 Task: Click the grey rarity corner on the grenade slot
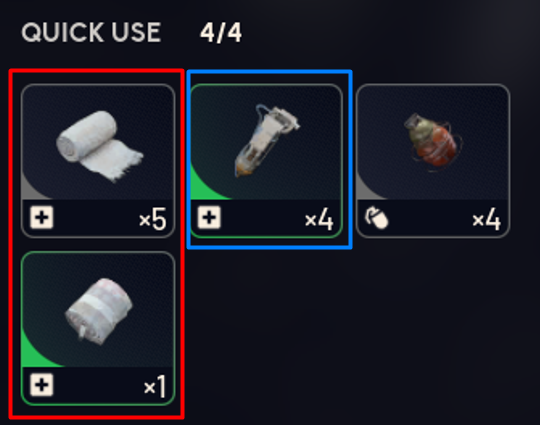[367, 189]
